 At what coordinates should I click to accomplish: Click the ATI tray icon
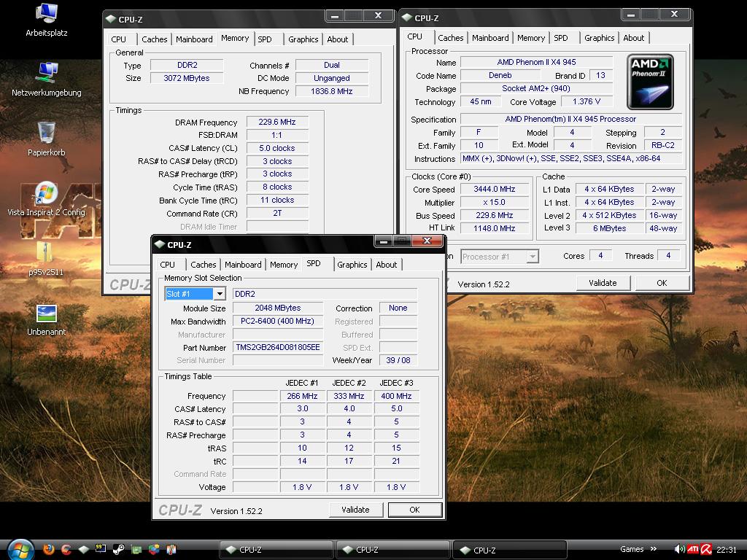tap(693, 550)
